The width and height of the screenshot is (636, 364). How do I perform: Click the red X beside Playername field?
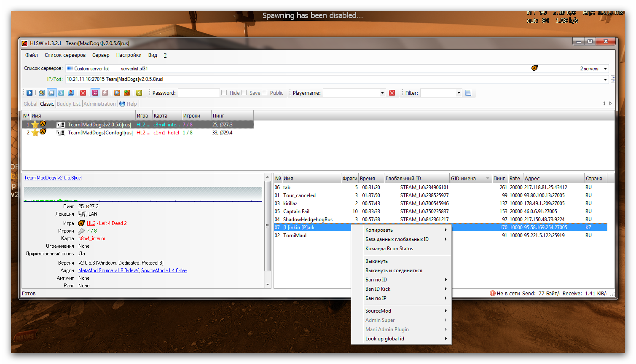pos(392,93)
